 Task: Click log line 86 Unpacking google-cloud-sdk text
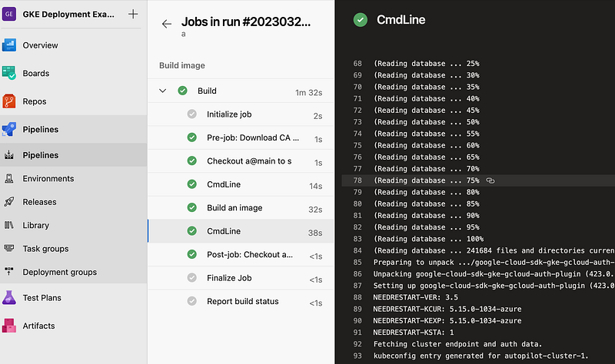(x=494, y=274)
